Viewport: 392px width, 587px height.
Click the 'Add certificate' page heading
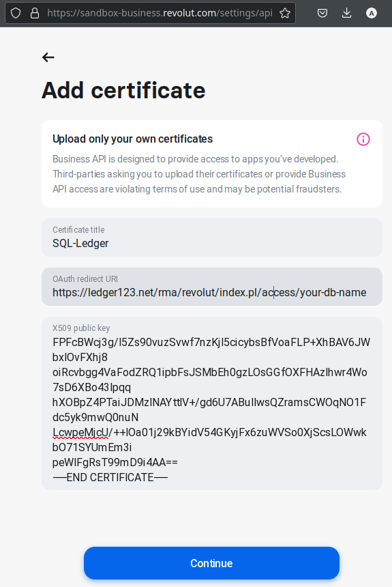coord(123,91)
